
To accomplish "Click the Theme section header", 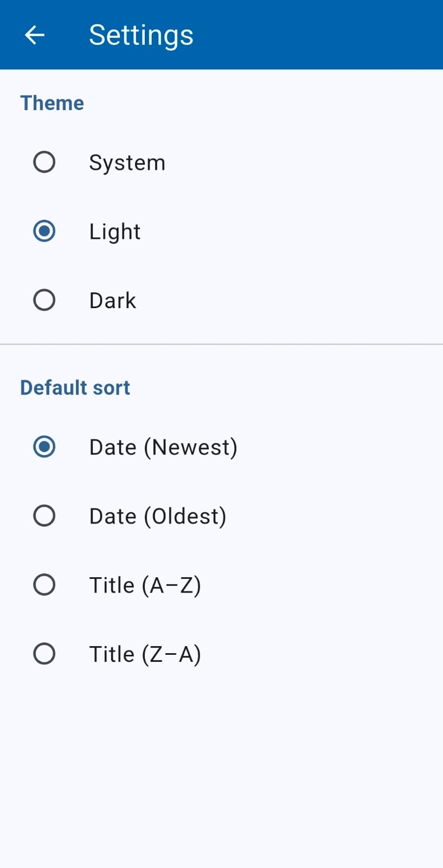I will [x=52, y=103].
